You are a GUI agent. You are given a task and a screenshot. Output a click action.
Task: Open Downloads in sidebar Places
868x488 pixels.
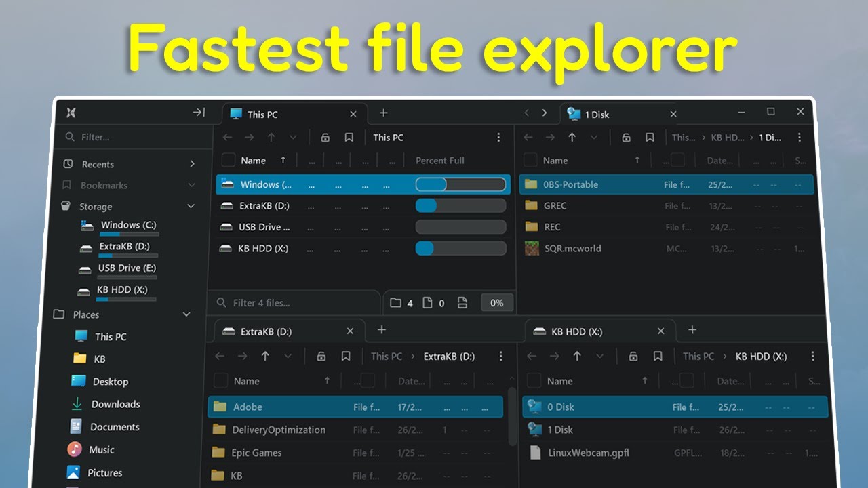(115, 404)
